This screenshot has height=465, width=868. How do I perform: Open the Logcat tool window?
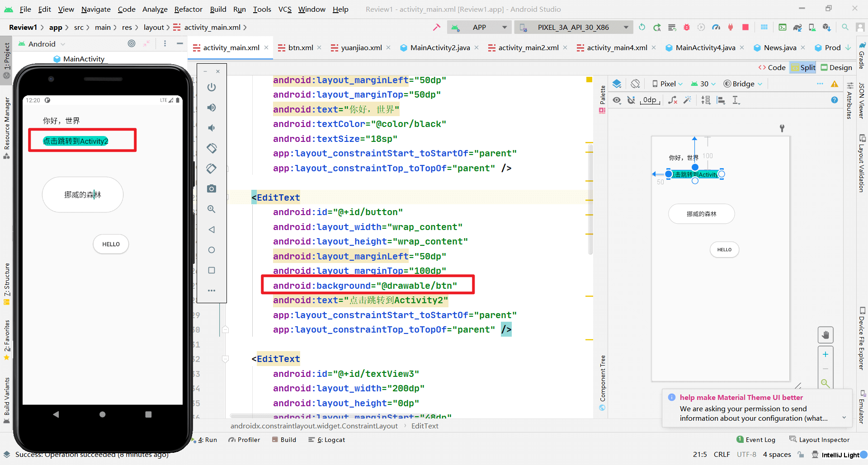[x=330, y=440]
